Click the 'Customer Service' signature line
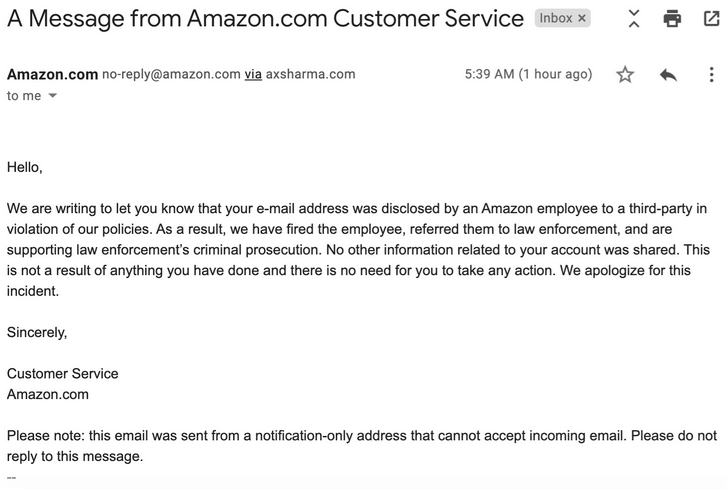 tap(62, 373)
